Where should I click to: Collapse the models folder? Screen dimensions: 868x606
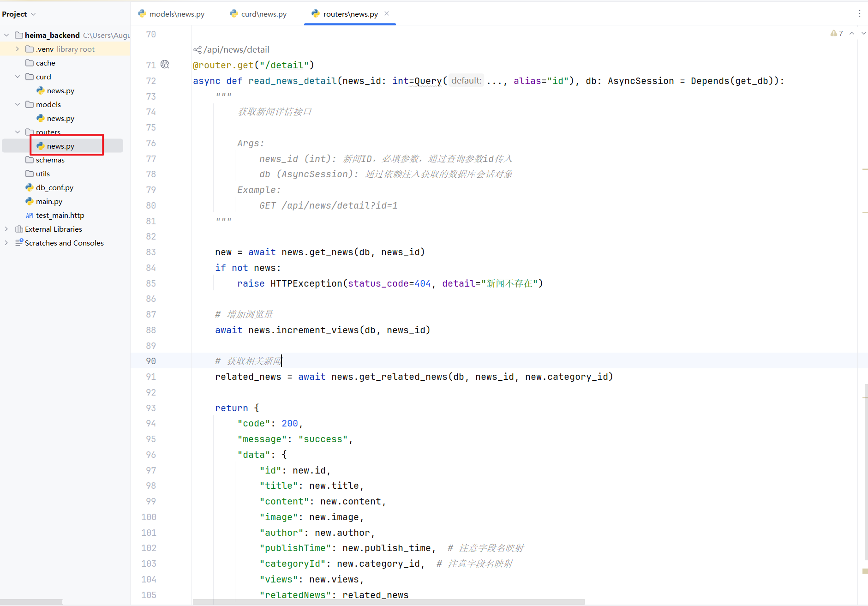[18, 104]
